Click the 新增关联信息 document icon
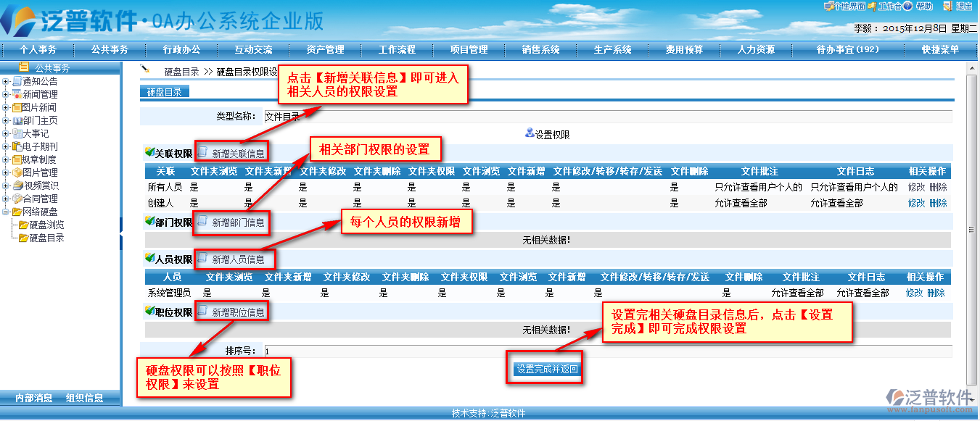Image resolution: width=980 pixels, height=421 pixels. pos(203,153)
